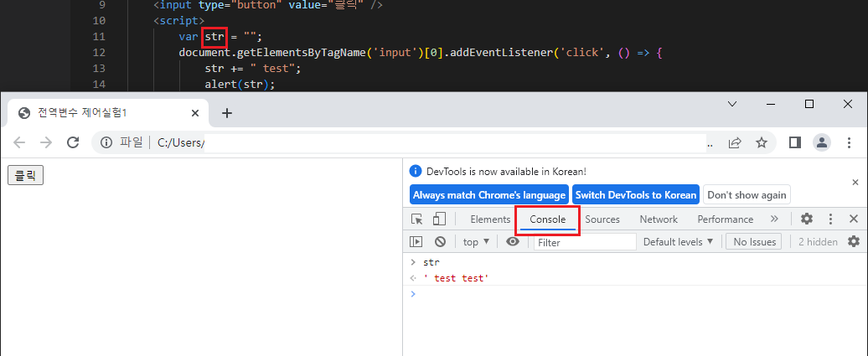868x356 pixels.
Task: Reload the page with the refresh icon
Action: 73,143
